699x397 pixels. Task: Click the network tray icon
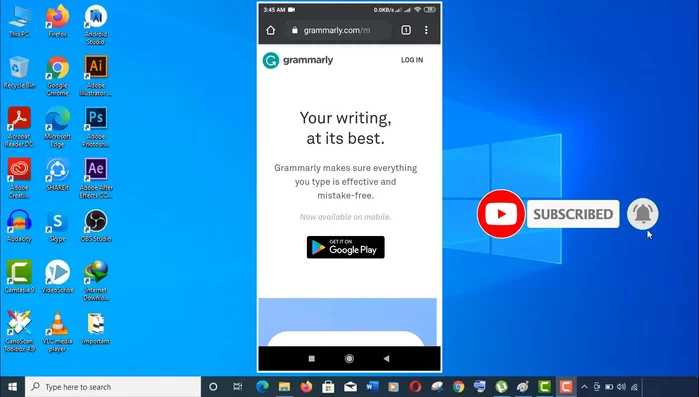[x=634, y=387]
